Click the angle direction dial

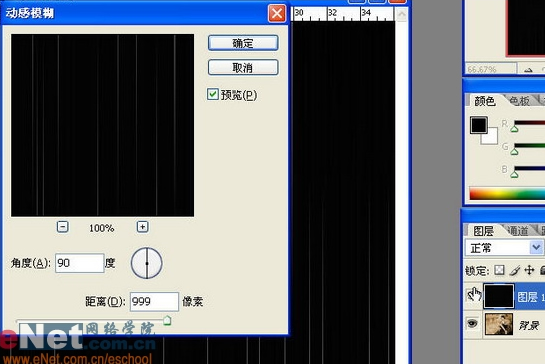(x=146, y=263)
